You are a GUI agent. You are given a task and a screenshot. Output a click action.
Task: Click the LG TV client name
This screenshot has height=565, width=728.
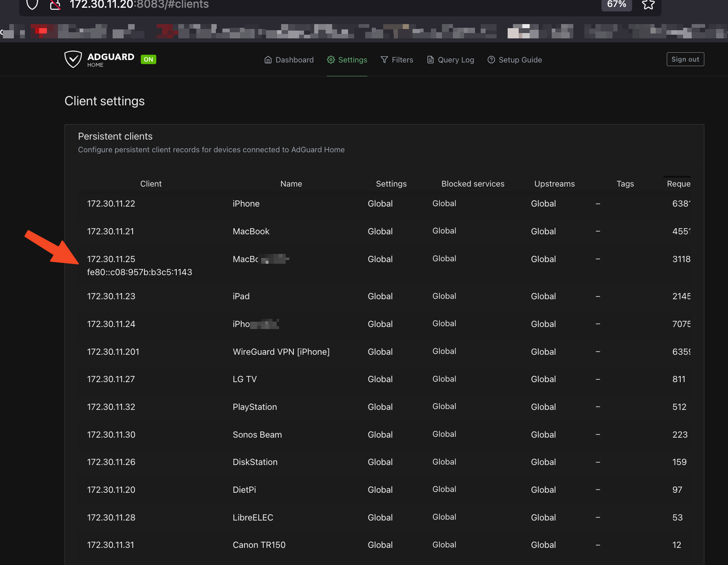245,379
